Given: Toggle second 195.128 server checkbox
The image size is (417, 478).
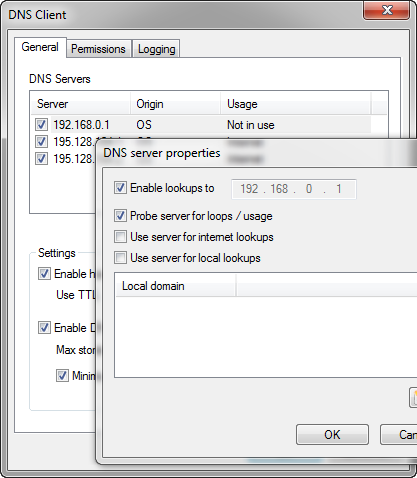Looking at the screenshot, I should [41, 142].
